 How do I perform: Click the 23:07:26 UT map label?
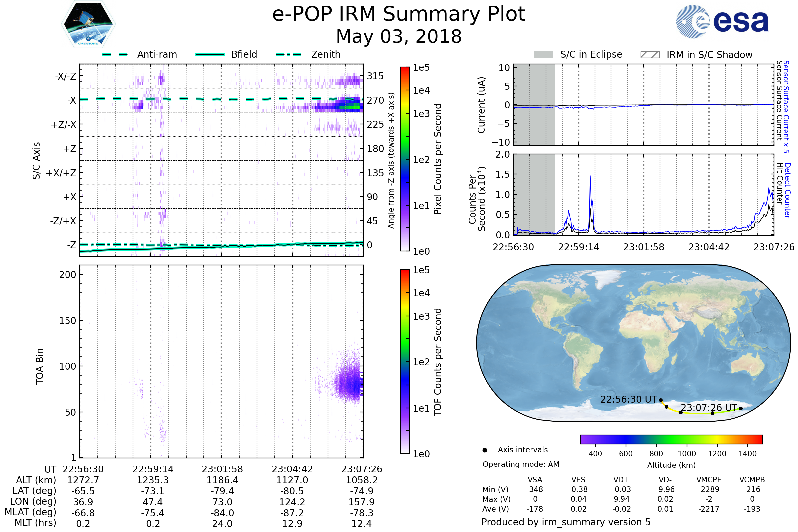(x=709, y=408)
